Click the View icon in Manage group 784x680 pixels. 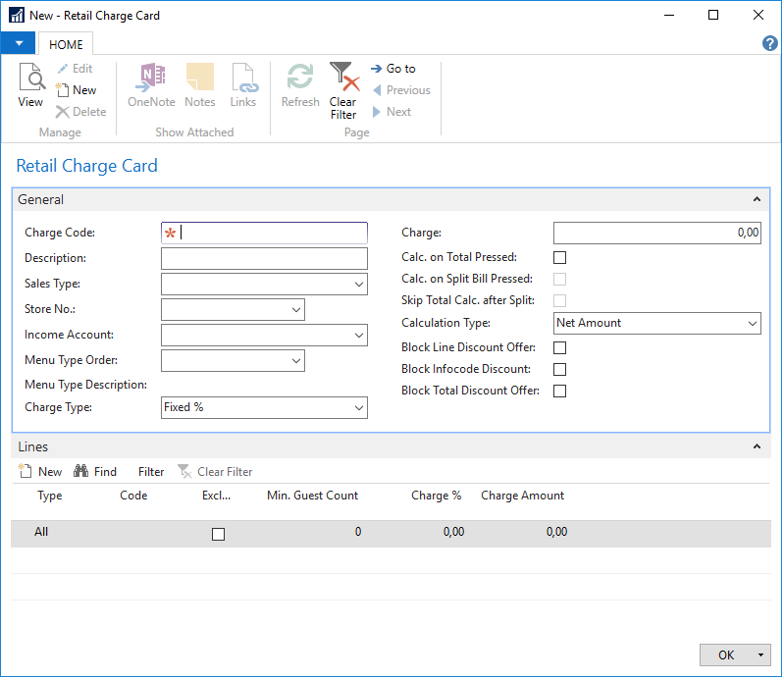(x=30, y=78)
